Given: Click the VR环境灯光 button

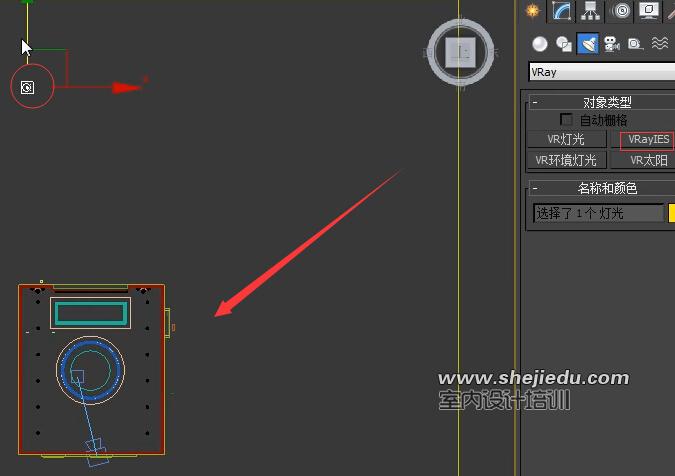Looking at the screenshot, I should click(x=566, y=160).
